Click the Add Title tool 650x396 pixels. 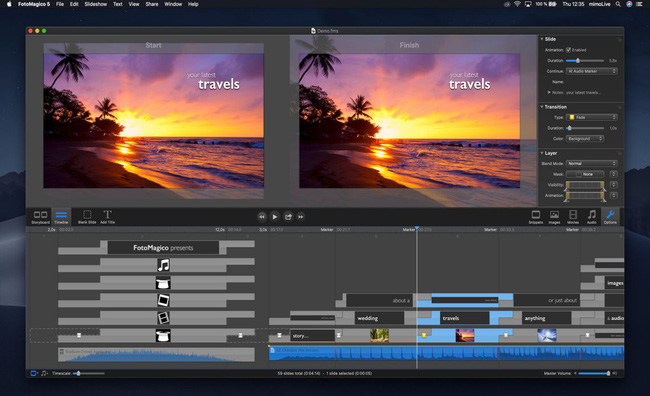coord(107,216)
